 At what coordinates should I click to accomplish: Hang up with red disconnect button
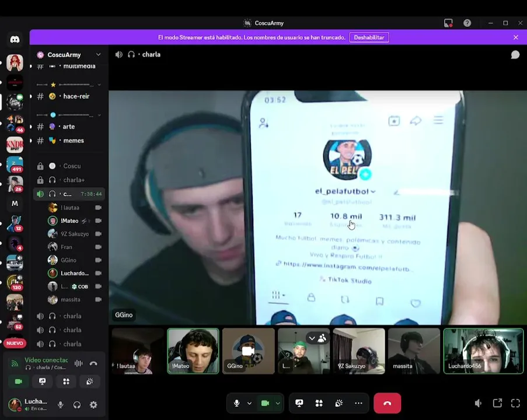[387, 403]
